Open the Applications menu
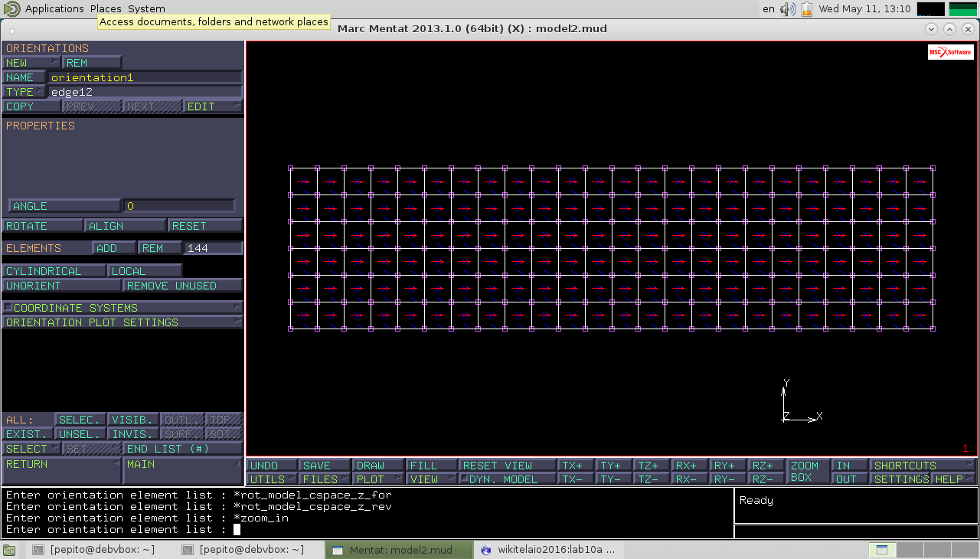 (54, 9)
